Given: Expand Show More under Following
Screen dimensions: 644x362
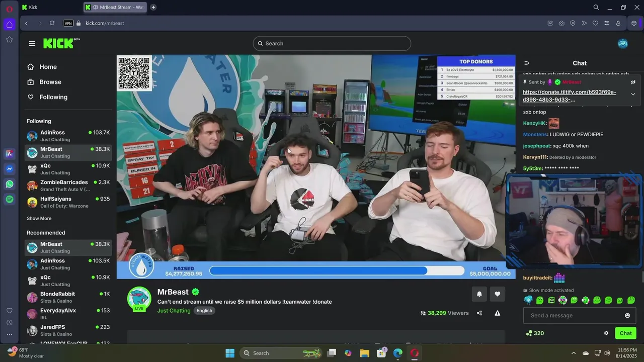Looking at the screenshot, I should (39, 219).
